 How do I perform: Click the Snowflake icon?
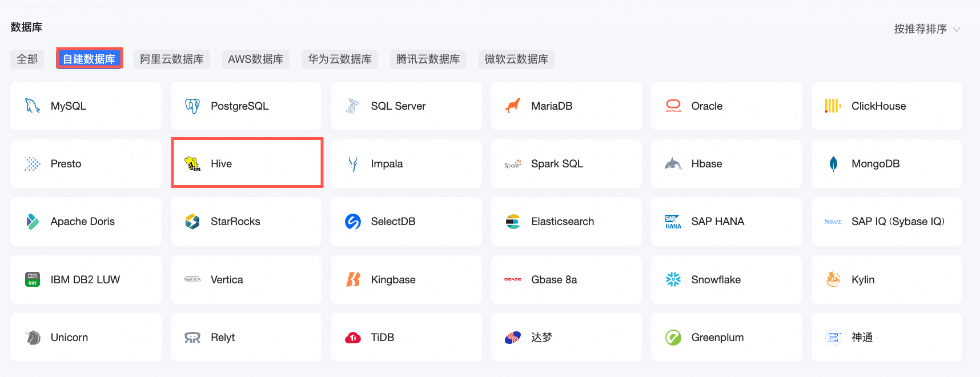click(673, 279)
